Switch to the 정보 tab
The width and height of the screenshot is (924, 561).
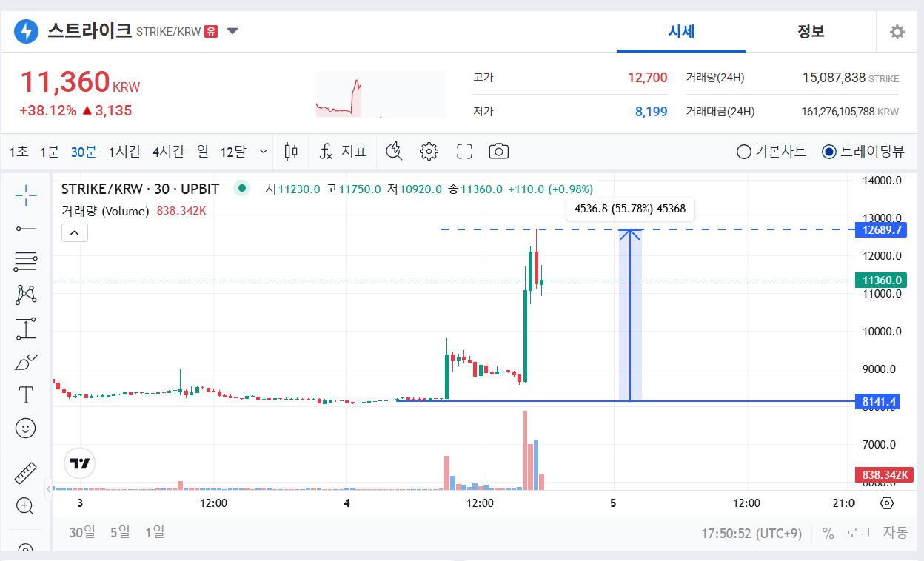811,31
